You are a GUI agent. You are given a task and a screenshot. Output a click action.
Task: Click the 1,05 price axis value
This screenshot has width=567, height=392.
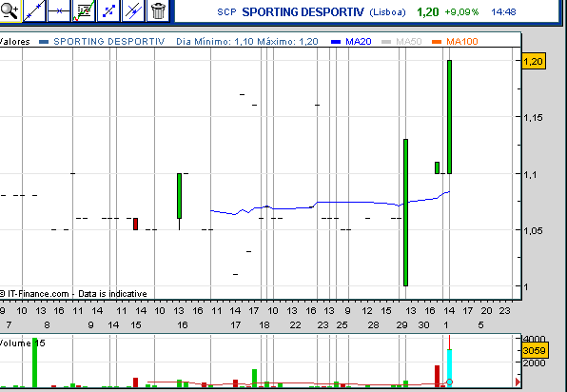coord(533,230)
